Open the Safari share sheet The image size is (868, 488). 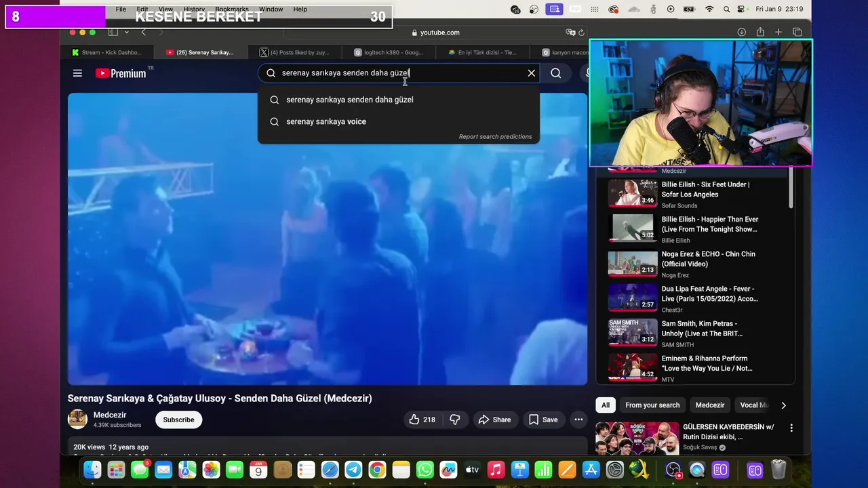click(760, 33)
